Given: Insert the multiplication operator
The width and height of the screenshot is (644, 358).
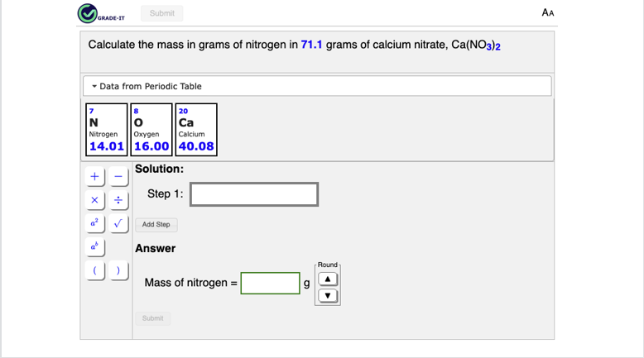Looking at the screenshot, I should click(95, 200).
